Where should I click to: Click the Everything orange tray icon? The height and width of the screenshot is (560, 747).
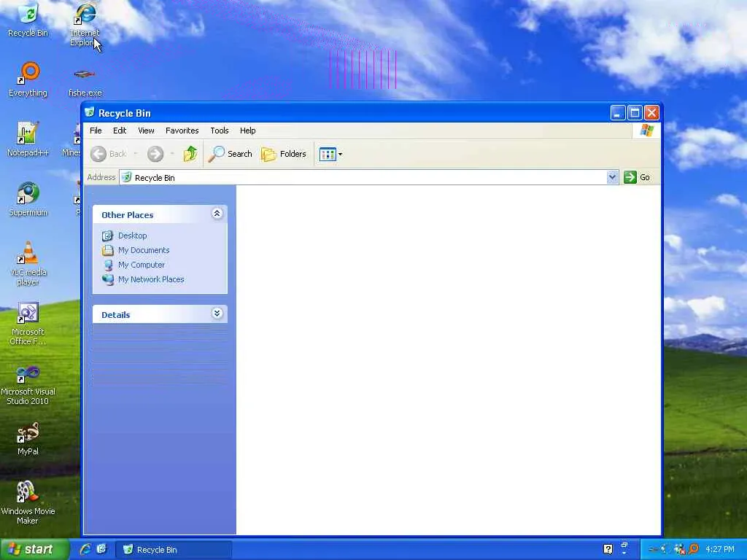click(x=694, y=549)
